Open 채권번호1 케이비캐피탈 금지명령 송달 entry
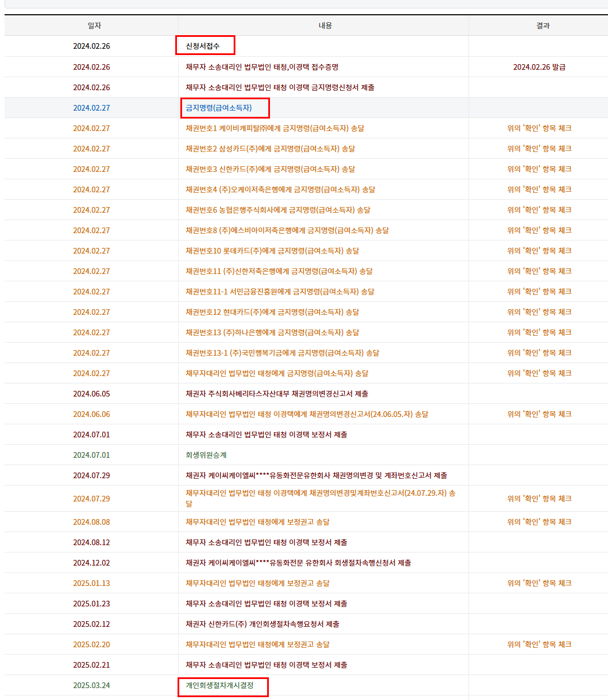Viewport: 608px width, 700px height. (x=275, y=128)
